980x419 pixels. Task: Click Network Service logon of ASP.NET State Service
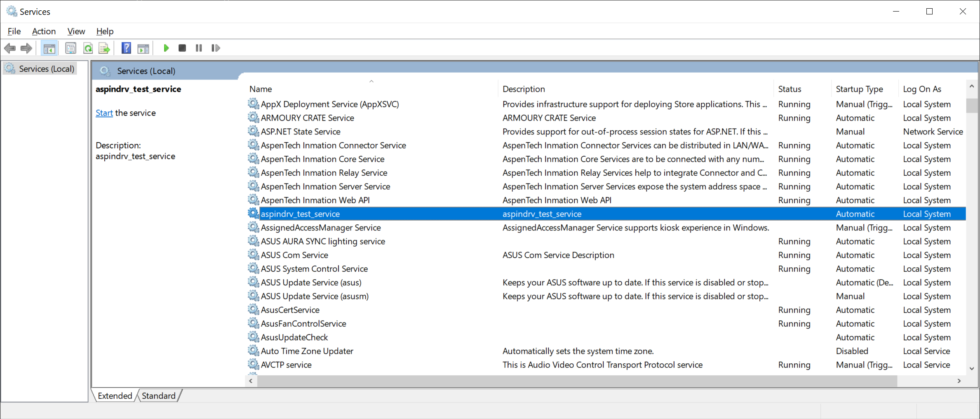click(x=933, y=132)
